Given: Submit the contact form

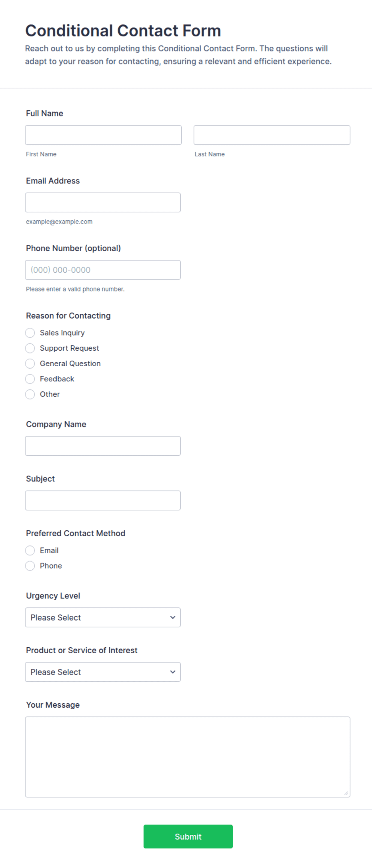Looking at the screenshot, I should click(188, 836).
